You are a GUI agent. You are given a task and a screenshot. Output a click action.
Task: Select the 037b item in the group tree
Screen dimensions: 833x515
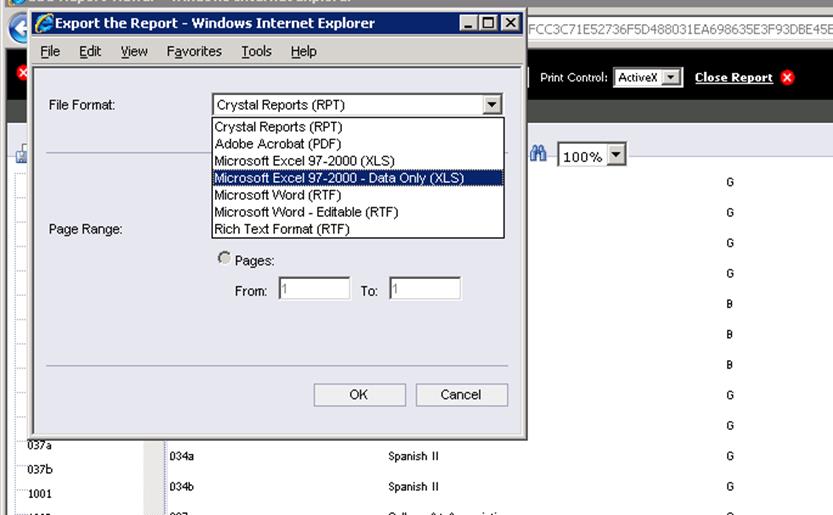[40, 469]
